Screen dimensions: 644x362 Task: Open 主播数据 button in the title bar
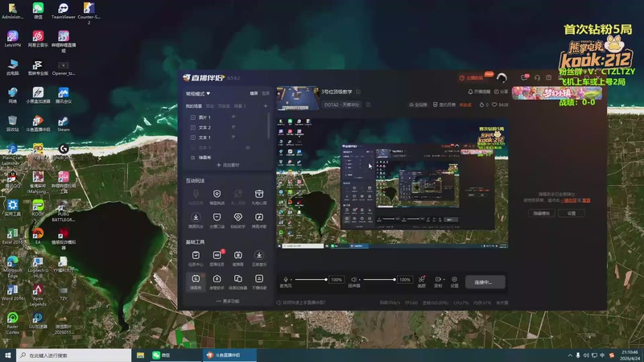click(471, 77)
